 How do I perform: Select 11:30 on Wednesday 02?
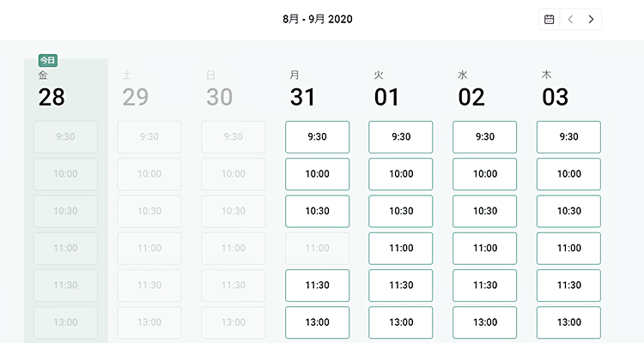(484, 286)
